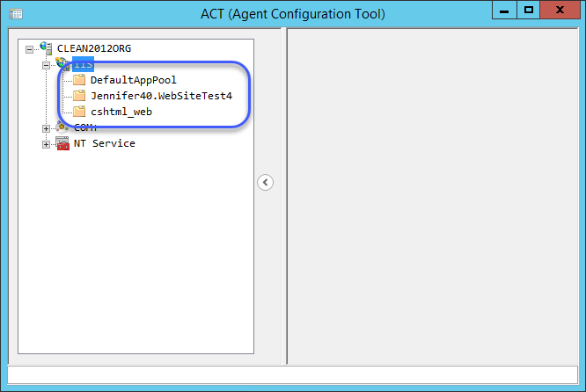Screen dimensions: 586x392
Task: Expand the COM+ tree node
Action: [46, 129]
